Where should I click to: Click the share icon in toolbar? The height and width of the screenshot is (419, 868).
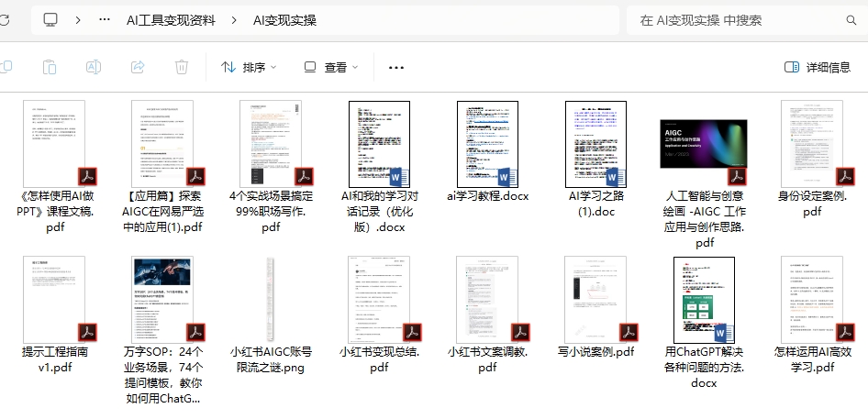(x=138, y=67)
